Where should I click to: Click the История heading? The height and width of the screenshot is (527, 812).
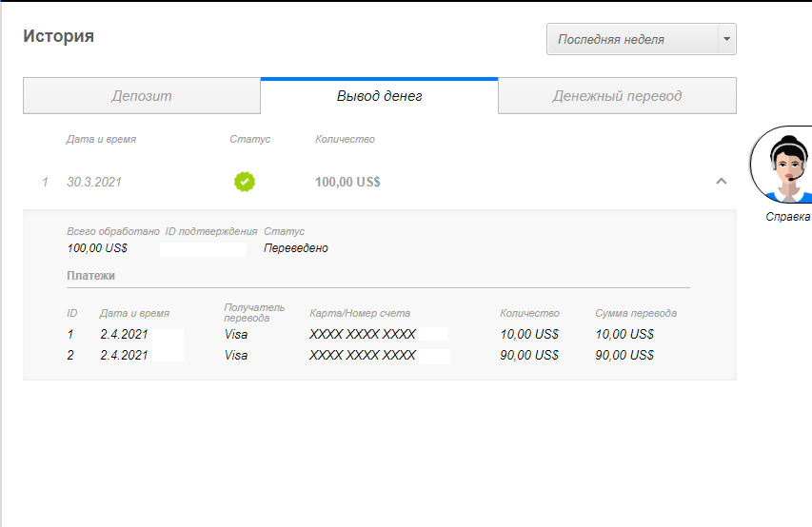coord(58,36)
